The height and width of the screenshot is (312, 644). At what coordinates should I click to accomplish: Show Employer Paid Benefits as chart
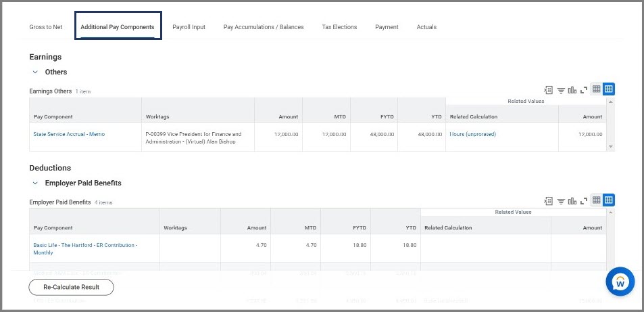click(x=572, y=200)
